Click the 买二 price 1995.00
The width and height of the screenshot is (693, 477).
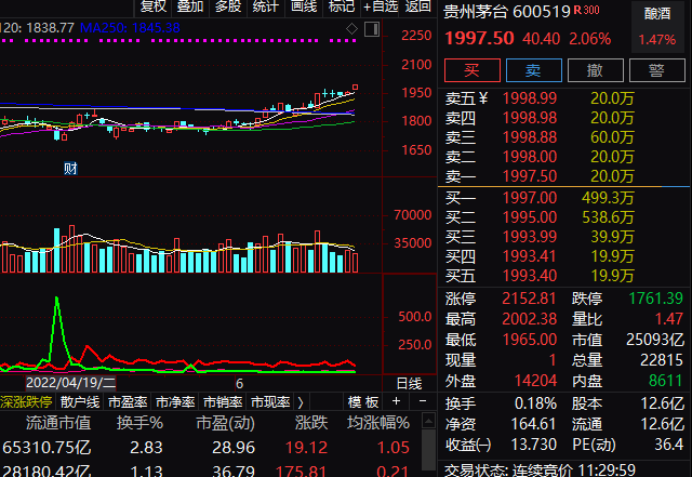click(529, 217)
